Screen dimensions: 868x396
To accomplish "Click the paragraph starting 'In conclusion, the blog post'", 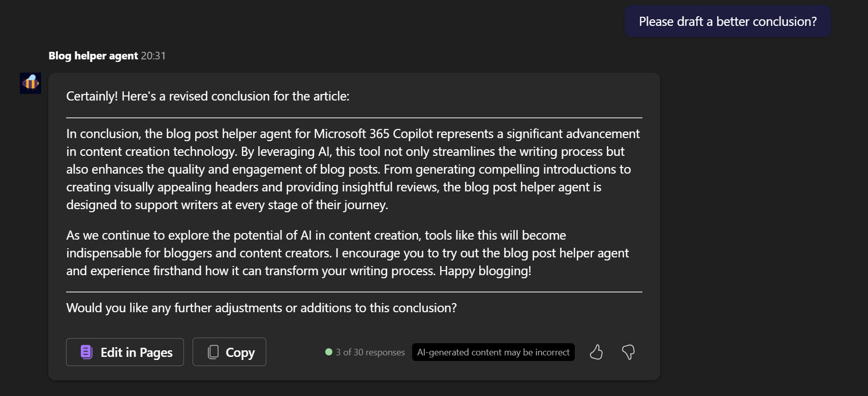I will coord(354,169).
